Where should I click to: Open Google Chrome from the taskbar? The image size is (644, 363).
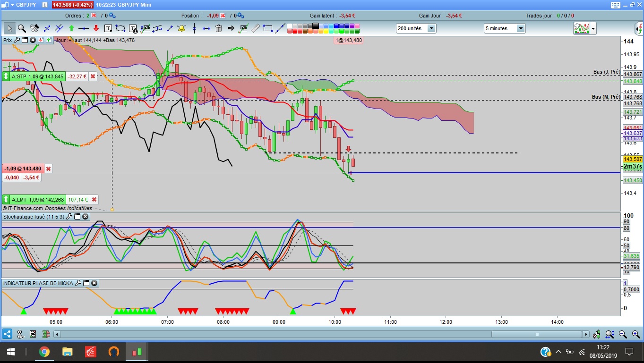tap(44, 352)
